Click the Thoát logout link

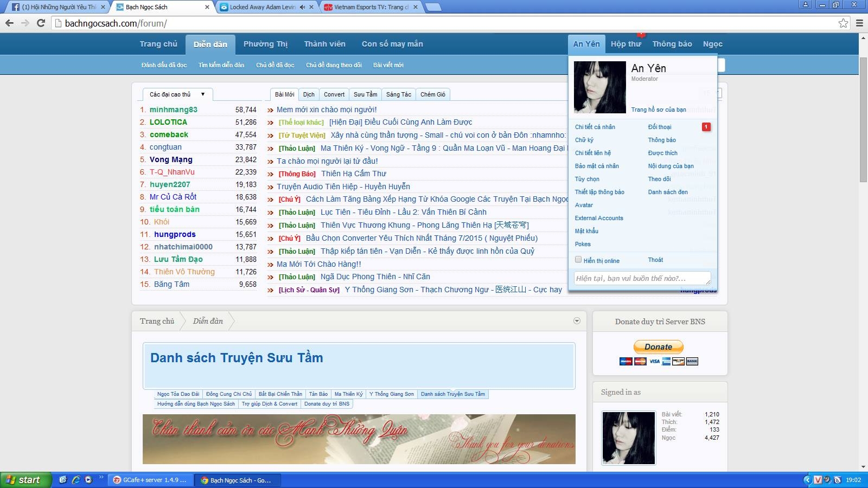(655, 260)
